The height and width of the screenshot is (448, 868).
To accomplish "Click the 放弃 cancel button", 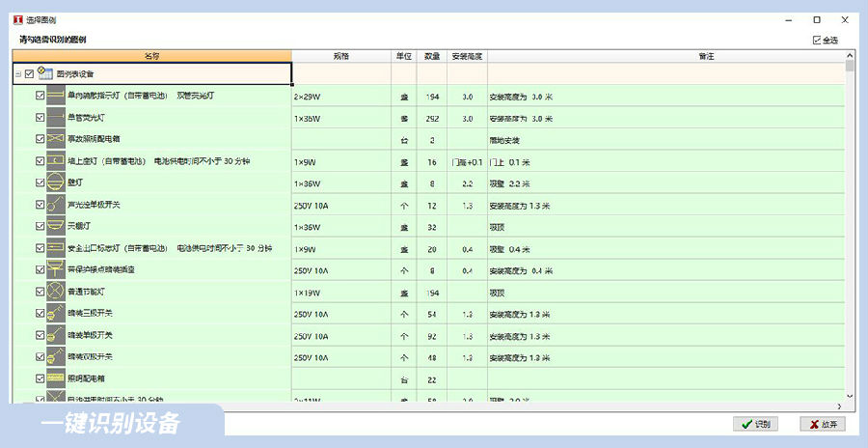I will click(x=823, y=424).
